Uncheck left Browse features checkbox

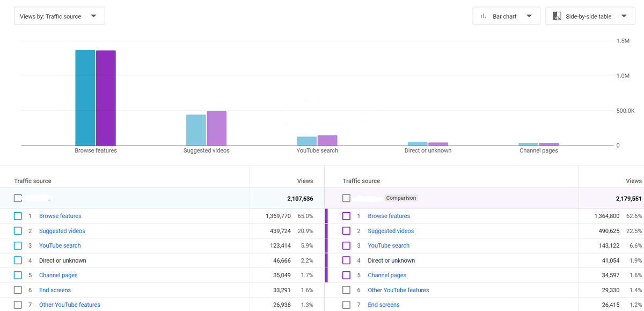click(x=18, y=216)
